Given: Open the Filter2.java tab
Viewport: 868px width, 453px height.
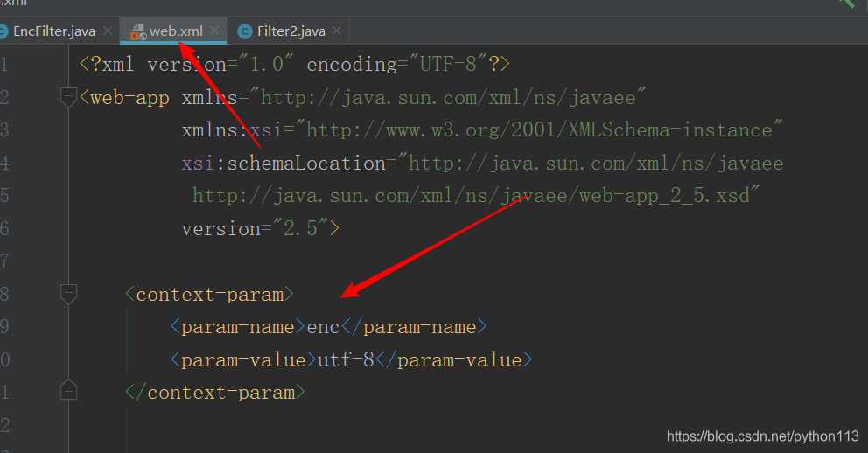Looking at the screenshot, I should [x=290, y=31].
